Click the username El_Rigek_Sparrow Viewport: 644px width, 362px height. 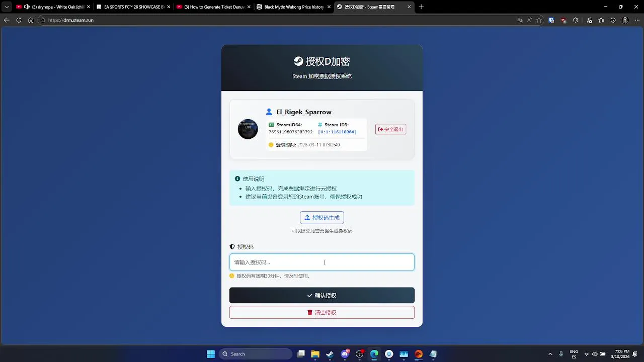(304, 112)
